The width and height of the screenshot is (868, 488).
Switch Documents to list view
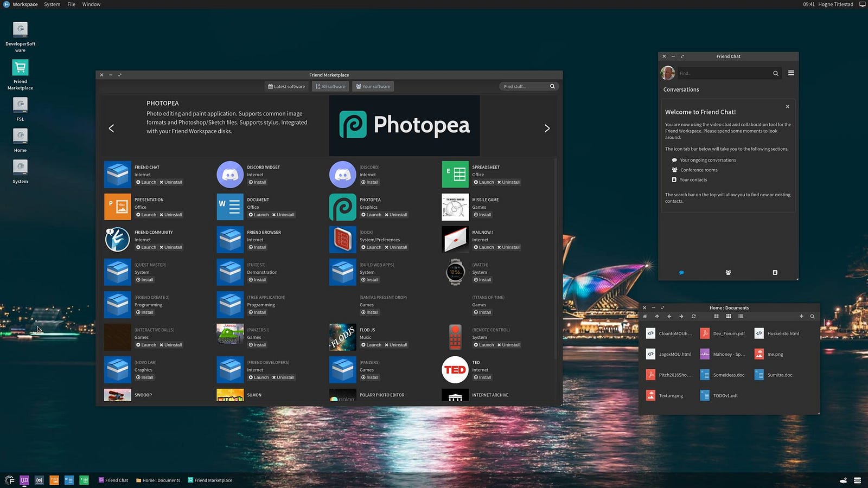tap(741, 316)
